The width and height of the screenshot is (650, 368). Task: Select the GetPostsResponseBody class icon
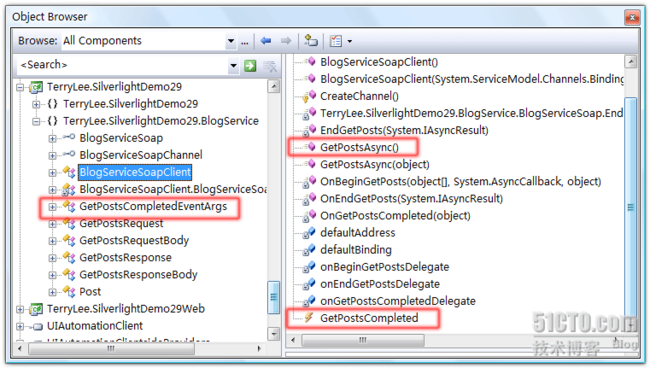tap(69, 274)
